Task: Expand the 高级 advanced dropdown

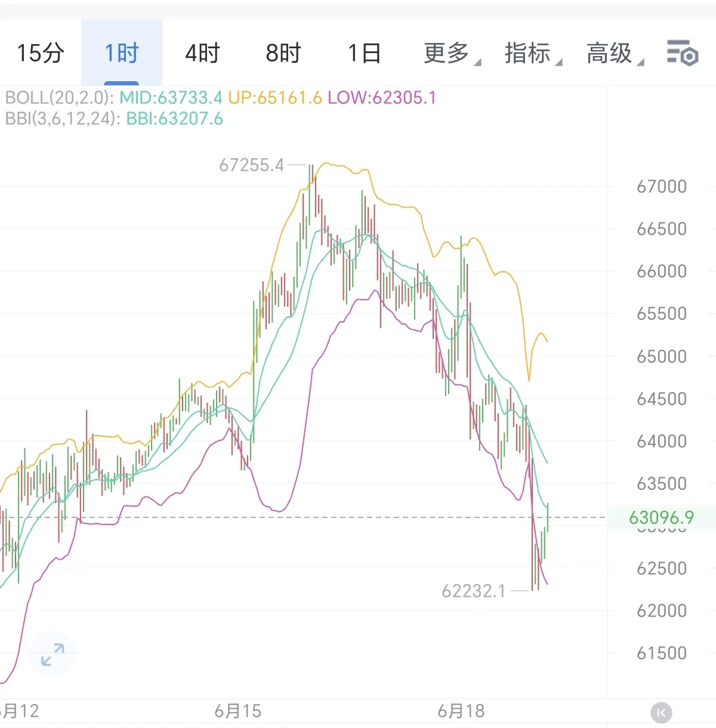Action: click(x=615, y=53)
